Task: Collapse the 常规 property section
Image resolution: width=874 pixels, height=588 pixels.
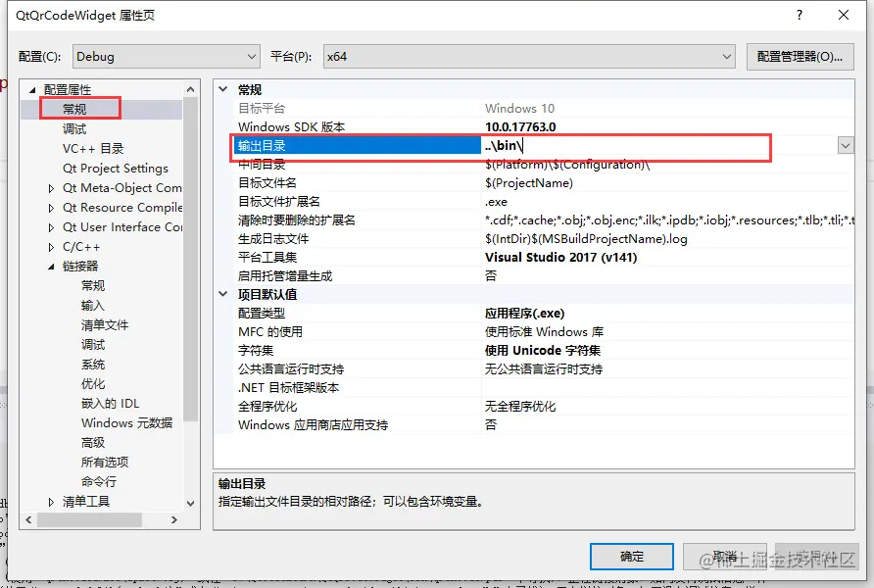Action: point(223,89)
